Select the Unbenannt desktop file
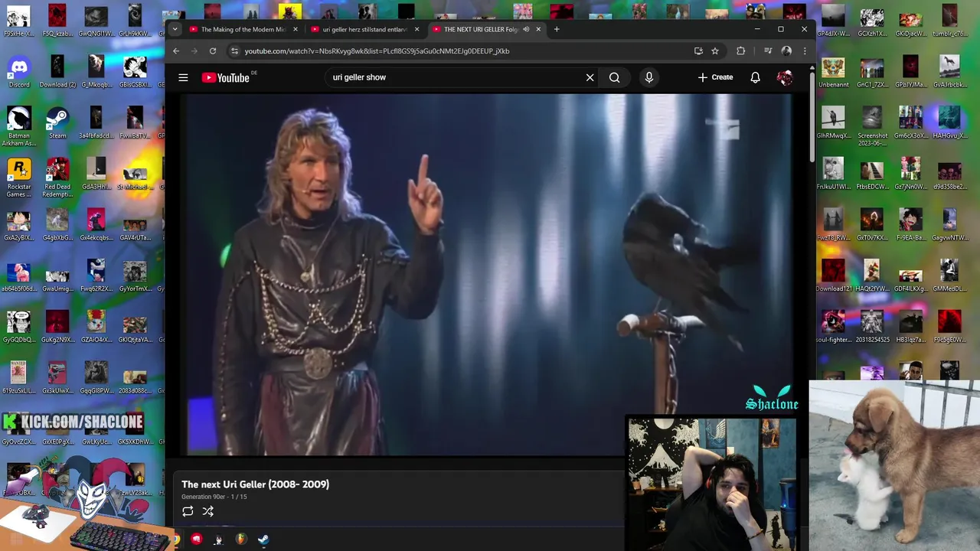The height and width of the screenshot is (551, 980). pyautogui.click(x=833, y=73)
